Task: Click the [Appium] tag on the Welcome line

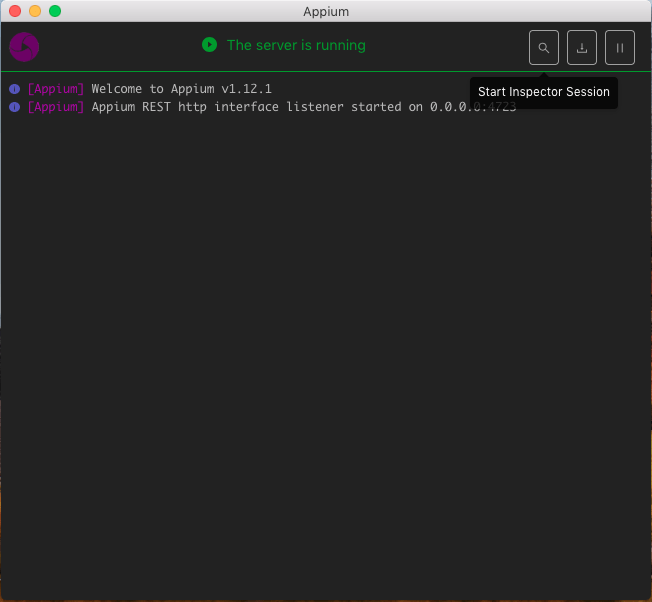Action: tap(56, 89)
